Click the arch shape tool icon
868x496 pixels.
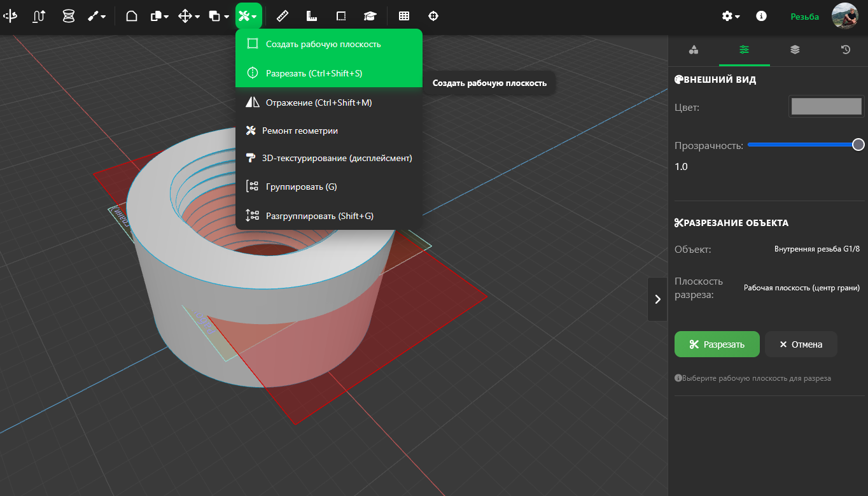coord(132,17)
